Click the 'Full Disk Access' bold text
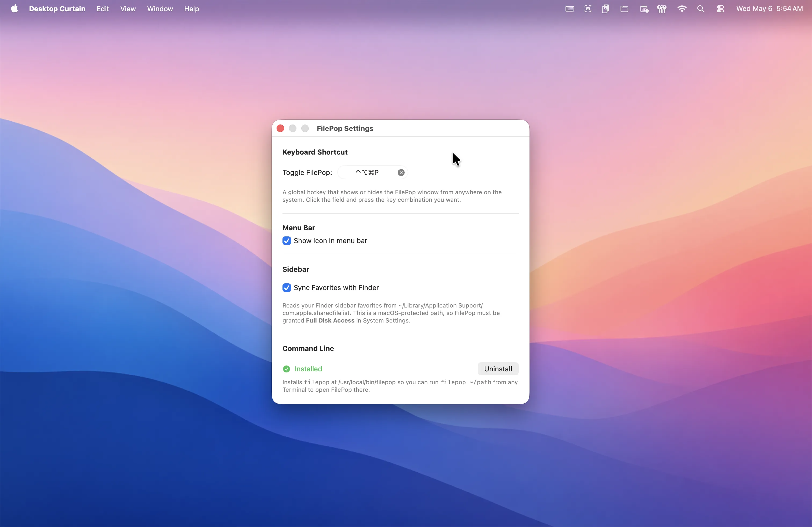 click(x=330, y=320)
